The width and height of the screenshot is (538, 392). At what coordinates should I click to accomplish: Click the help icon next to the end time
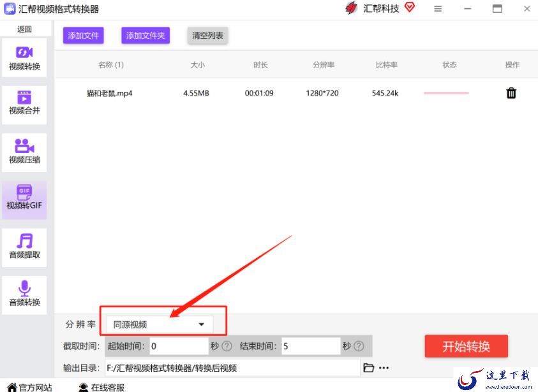pyautogui.click(x=359, y=347)
